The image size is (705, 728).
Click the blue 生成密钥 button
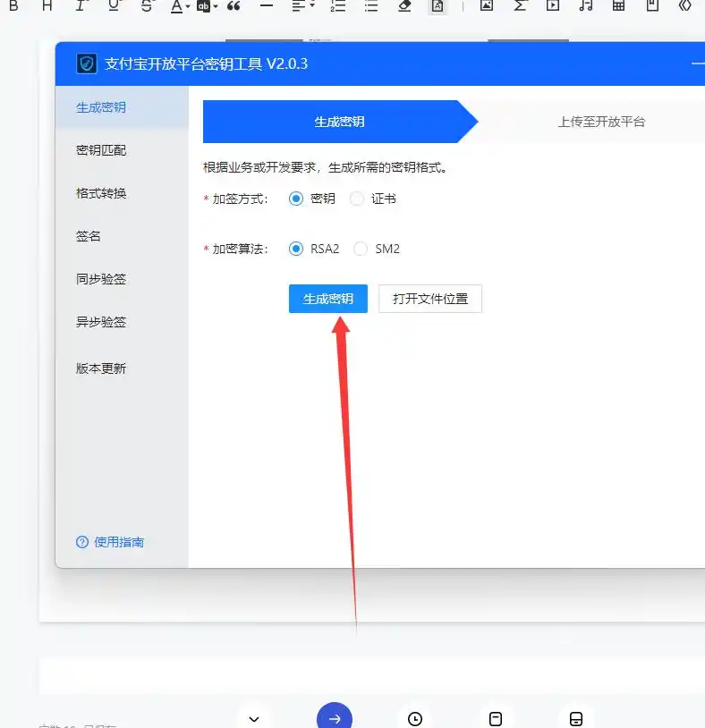tap(327, 299)
